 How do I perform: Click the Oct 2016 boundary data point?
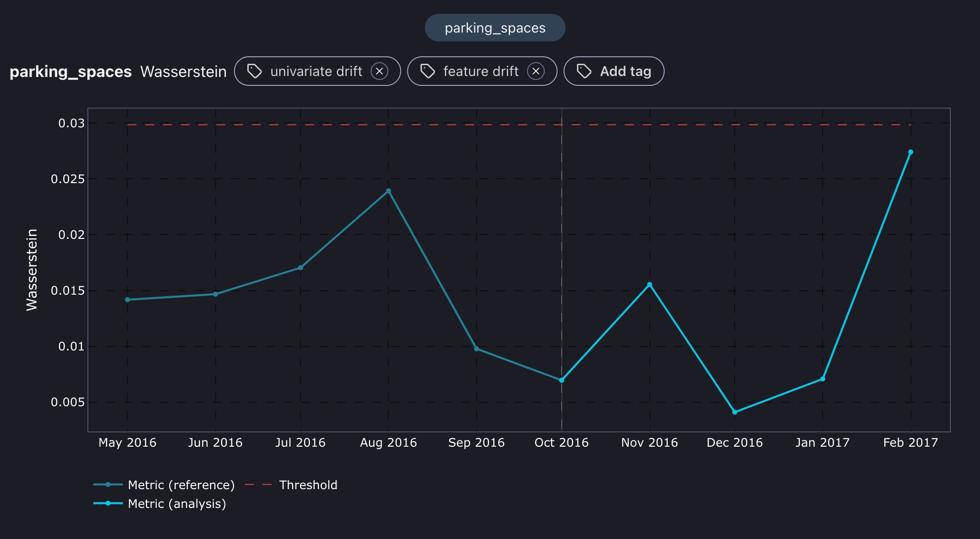pos(562,380)
